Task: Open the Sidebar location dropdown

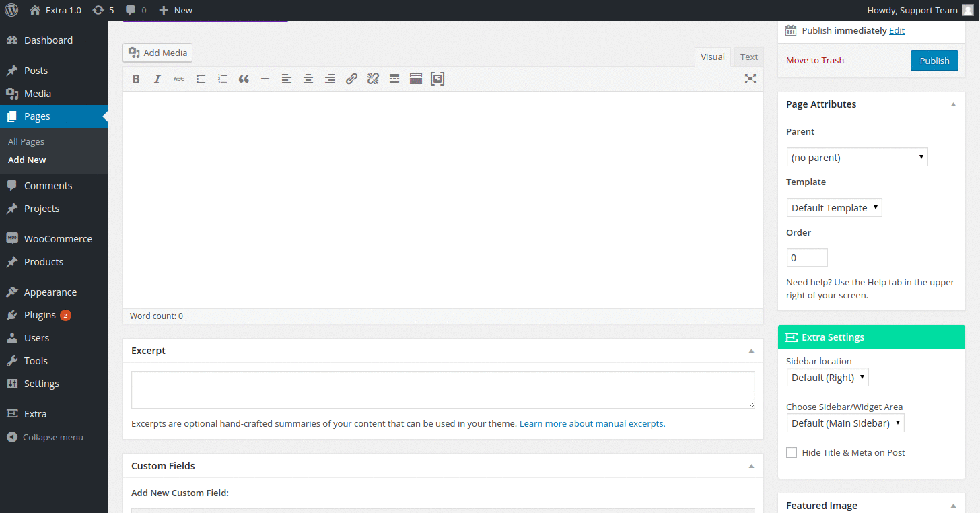Action: coord(827,377)
